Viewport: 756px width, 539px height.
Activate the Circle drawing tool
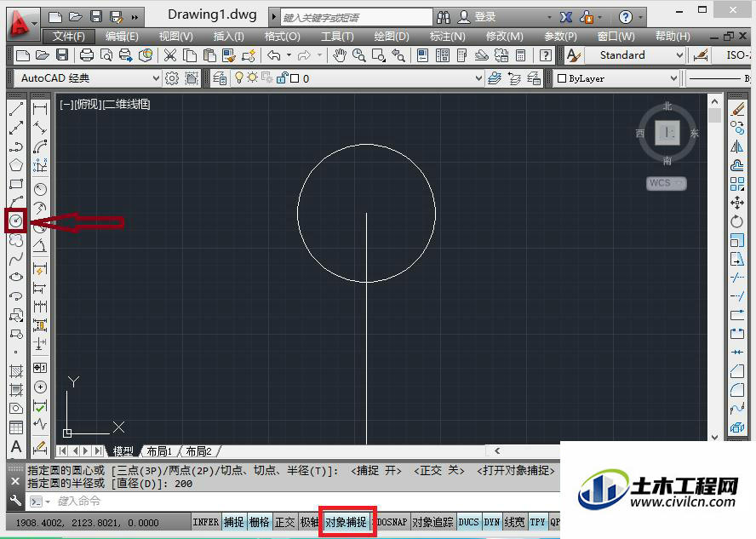16,221
